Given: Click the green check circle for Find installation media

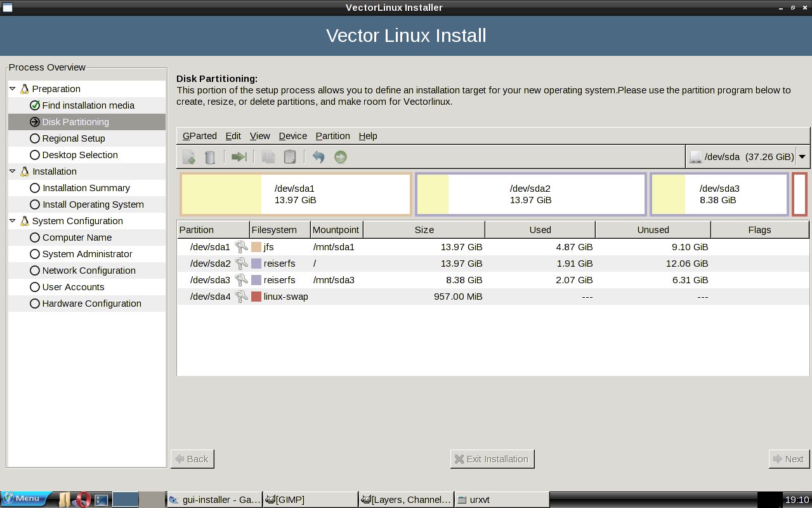Looking at the screenshot, I should click(x=35, y=105).
